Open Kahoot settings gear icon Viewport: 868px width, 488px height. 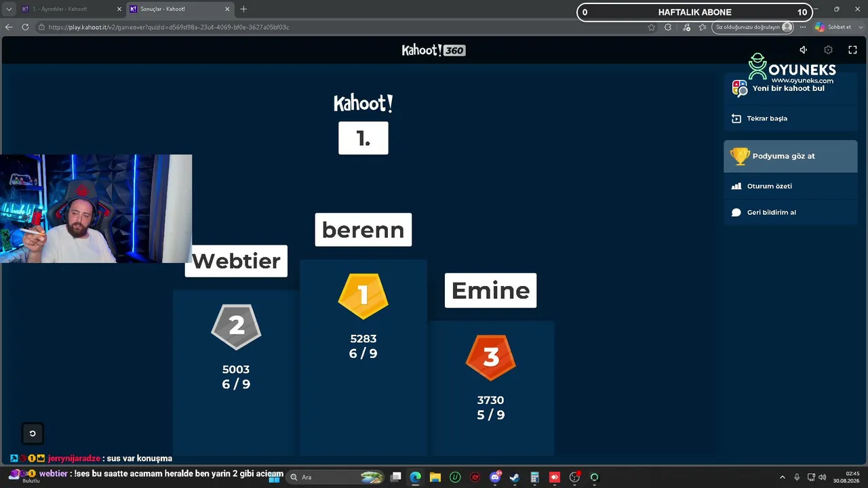coord(828,49)
